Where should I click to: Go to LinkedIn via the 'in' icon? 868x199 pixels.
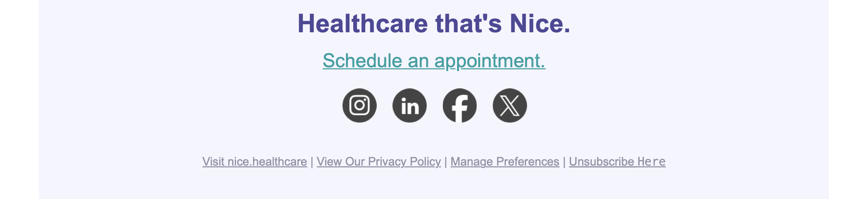tap(409, 106)
